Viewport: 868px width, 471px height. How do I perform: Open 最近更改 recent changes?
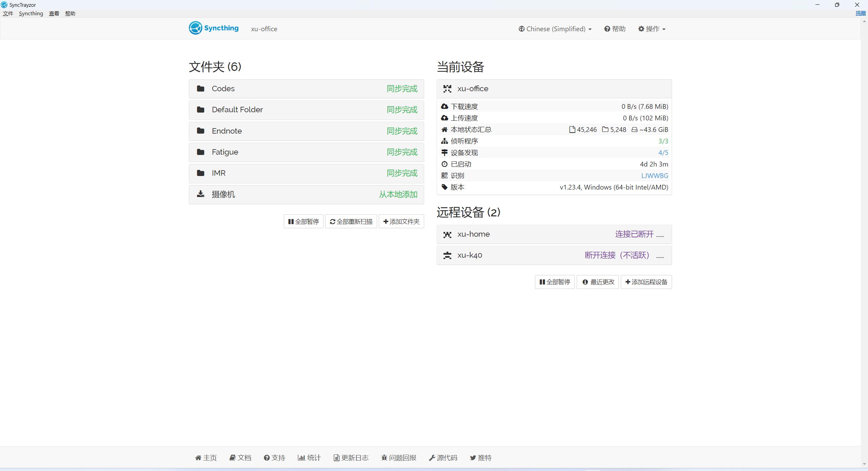coord(598,282)
